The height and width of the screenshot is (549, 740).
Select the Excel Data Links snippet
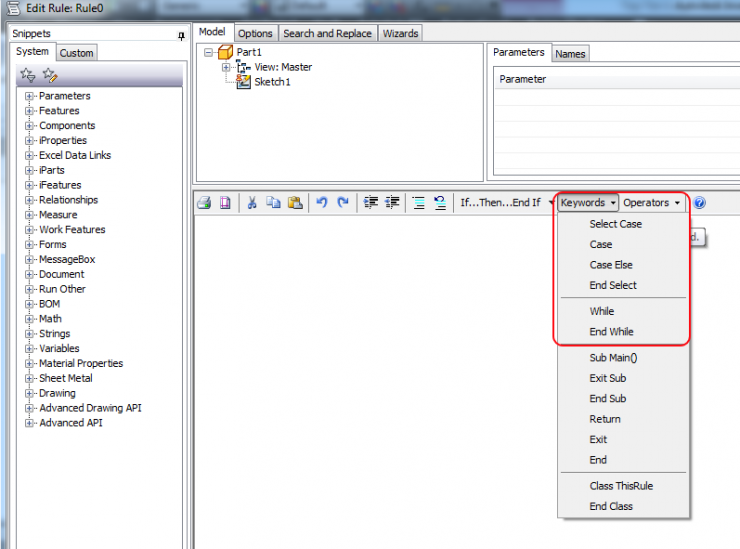(75, 155)
